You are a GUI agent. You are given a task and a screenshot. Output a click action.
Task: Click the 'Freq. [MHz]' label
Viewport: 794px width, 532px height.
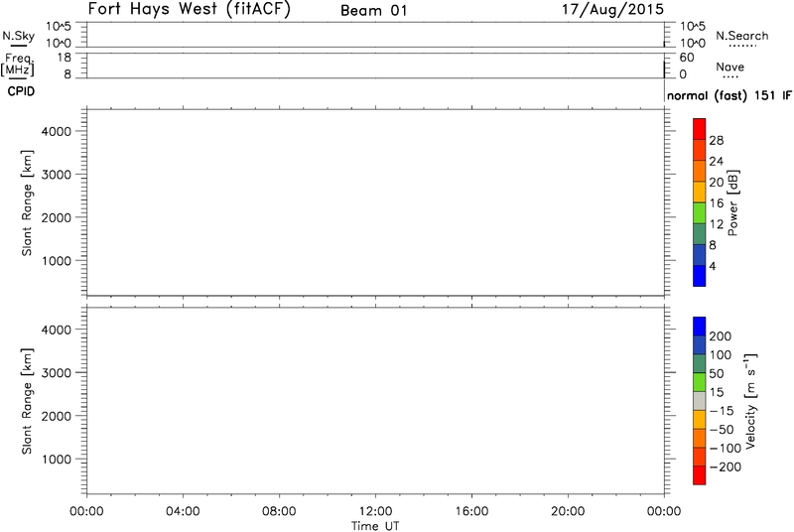(18, 65)
